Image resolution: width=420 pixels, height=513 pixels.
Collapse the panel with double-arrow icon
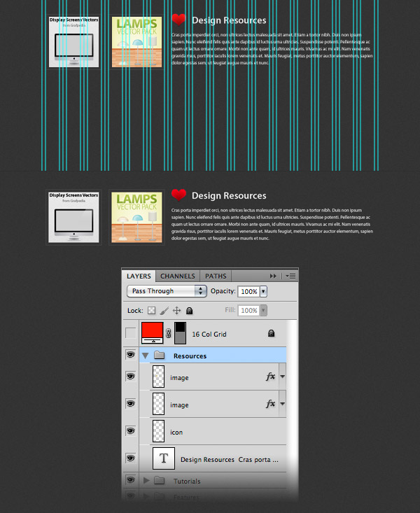[x=273, y=276]
